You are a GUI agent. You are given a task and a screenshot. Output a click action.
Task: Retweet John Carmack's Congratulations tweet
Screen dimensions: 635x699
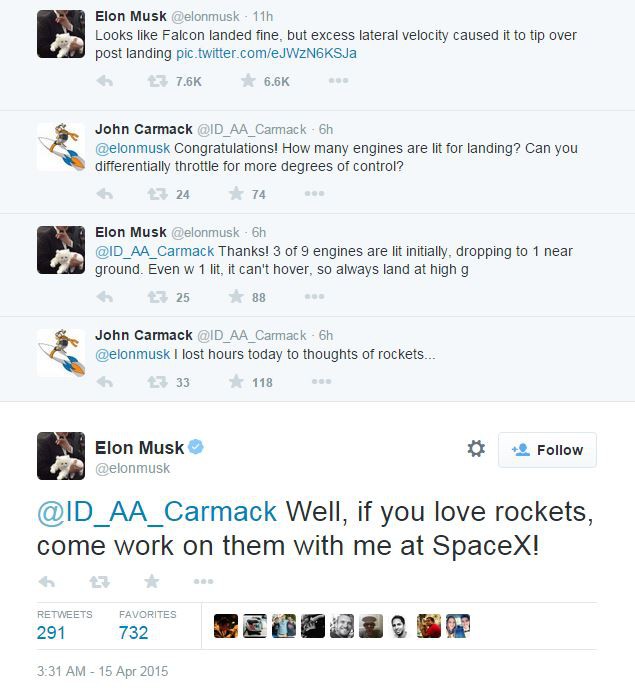pos(157,194)
